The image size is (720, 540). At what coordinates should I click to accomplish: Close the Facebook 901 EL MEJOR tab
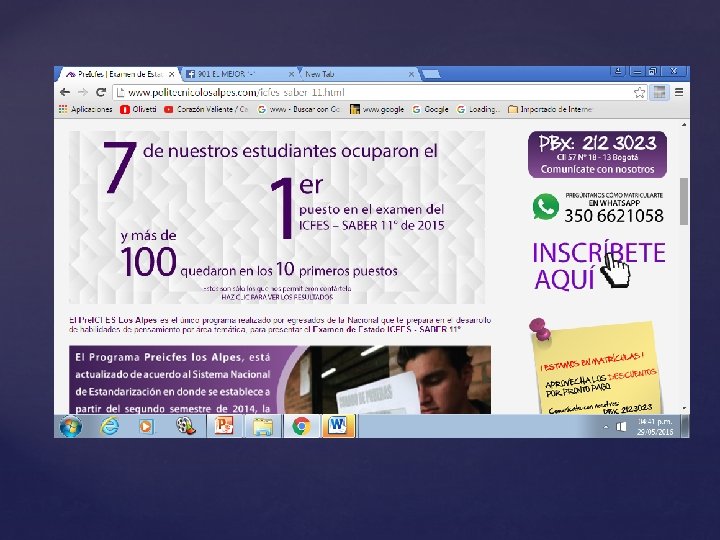click(x=291, y=74)
